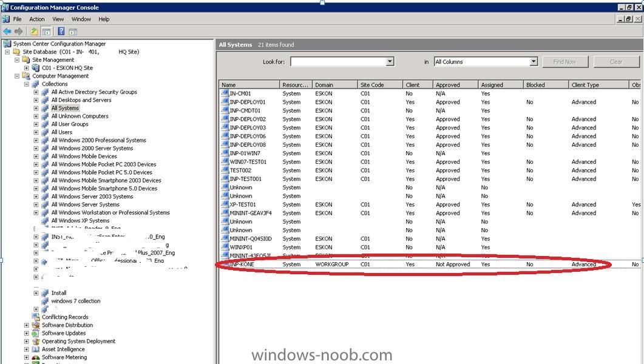This screenshot has width=644, height=364.
Task: Open the File menu
Action: [17, 19]
